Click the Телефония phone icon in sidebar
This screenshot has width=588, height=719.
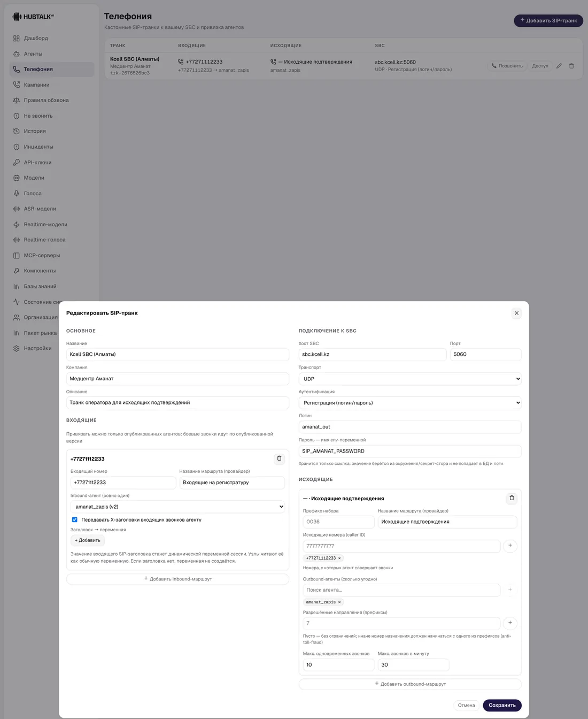(17, 70)
